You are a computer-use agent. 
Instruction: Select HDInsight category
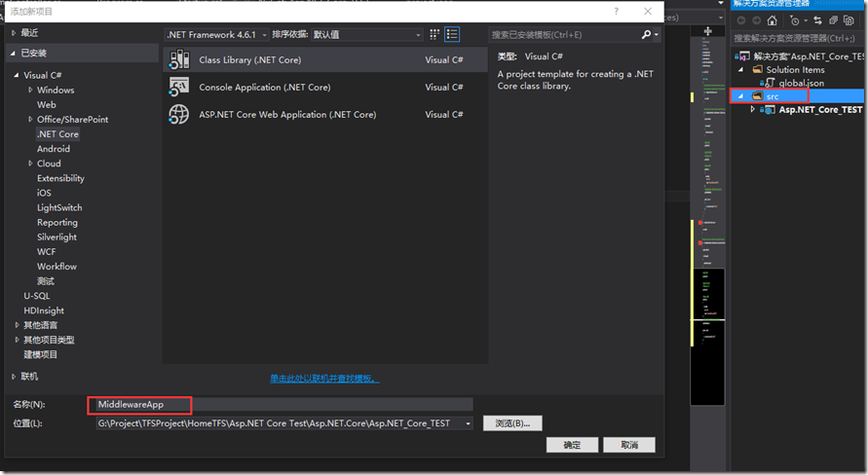[x=44, y=311]
